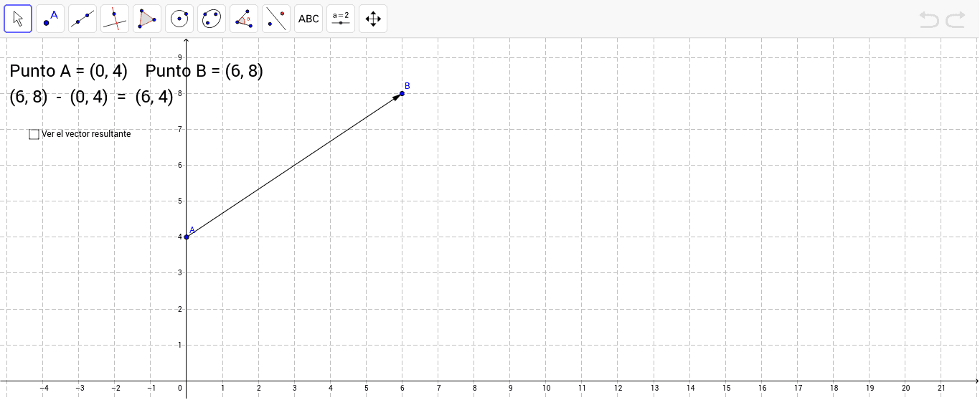Select the Ellipse conic tool
The image size is (980, 400).
tap(212, 19)
